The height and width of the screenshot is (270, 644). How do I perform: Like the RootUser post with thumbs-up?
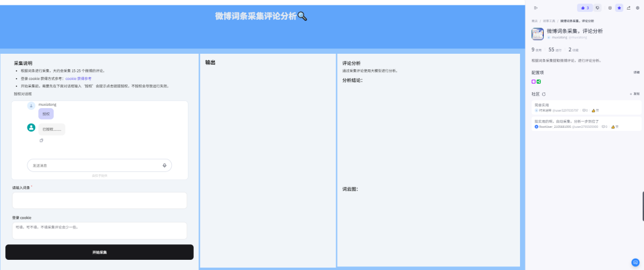click(614, 127)
